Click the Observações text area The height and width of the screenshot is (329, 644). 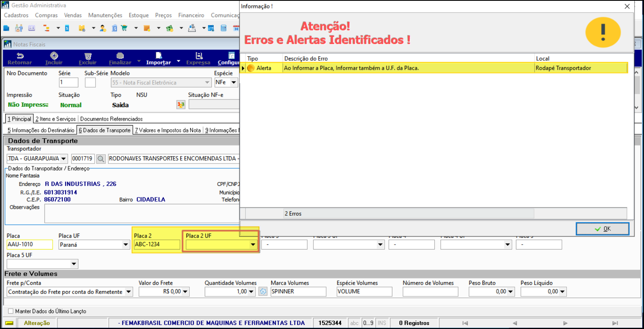click(x=142, y=214)
